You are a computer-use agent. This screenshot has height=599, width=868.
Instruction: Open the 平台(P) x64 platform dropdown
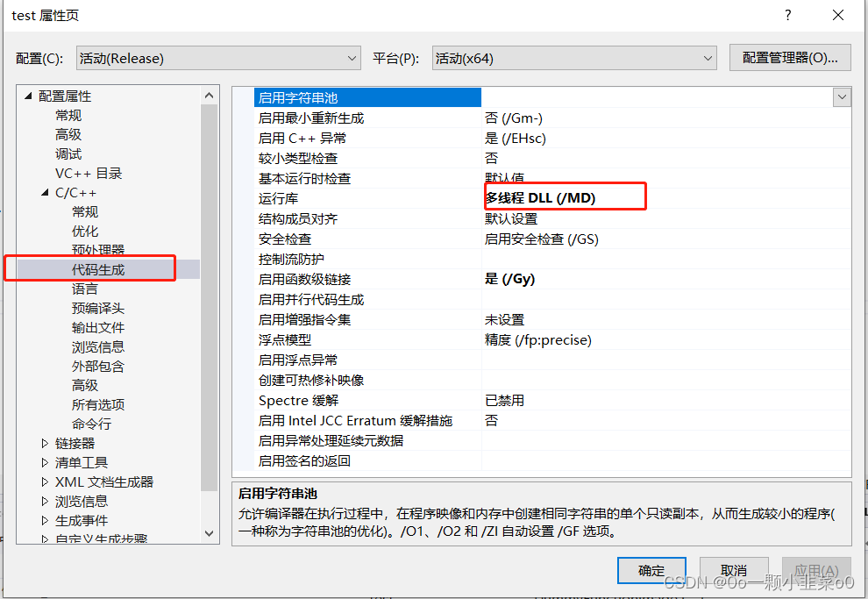coord(708,57)
